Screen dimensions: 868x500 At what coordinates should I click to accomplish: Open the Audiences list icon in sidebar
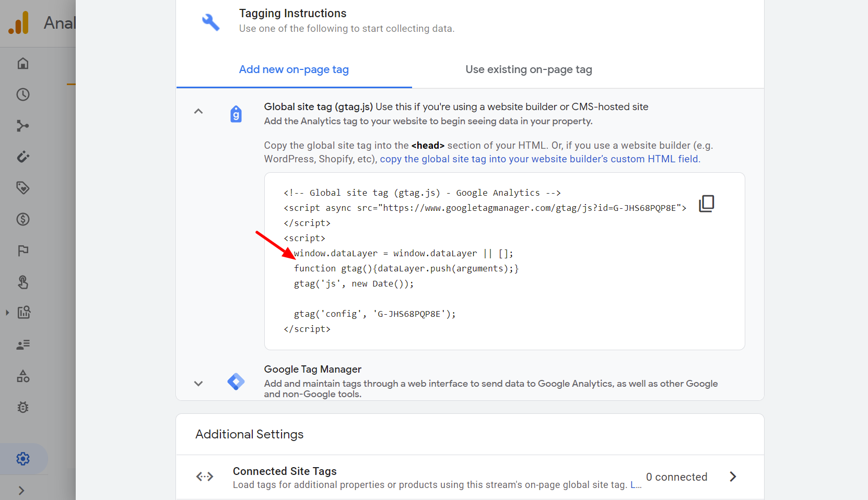click(x=23, y=344)
